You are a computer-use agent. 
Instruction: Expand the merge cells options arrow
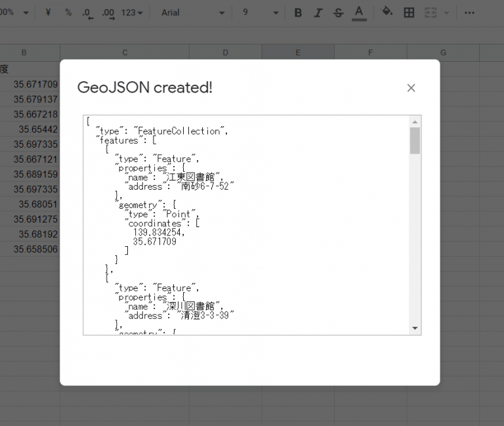(x=446, y=13)
